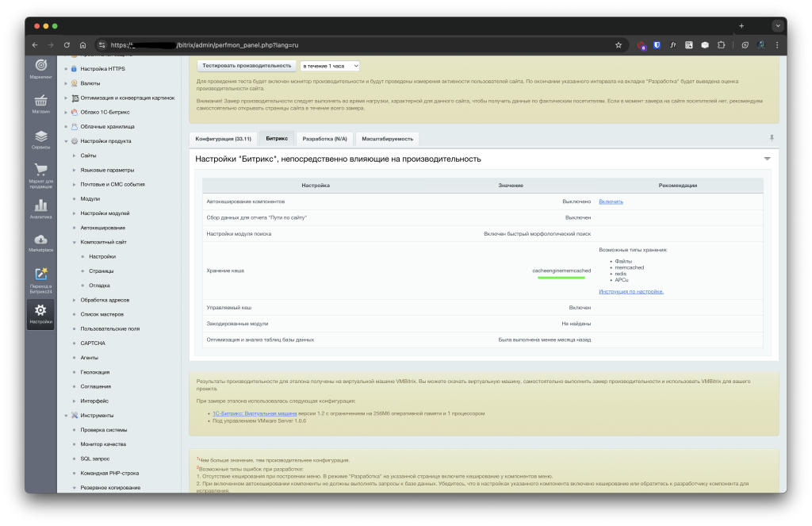Open the SQL запрос tool

(95, 459)
